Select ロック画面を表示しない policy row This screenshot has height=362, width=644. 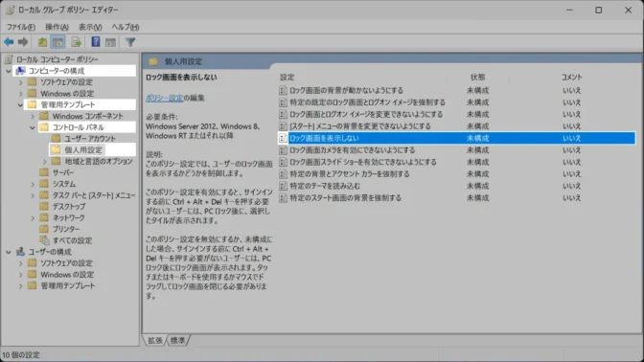[x=457, y=138]
